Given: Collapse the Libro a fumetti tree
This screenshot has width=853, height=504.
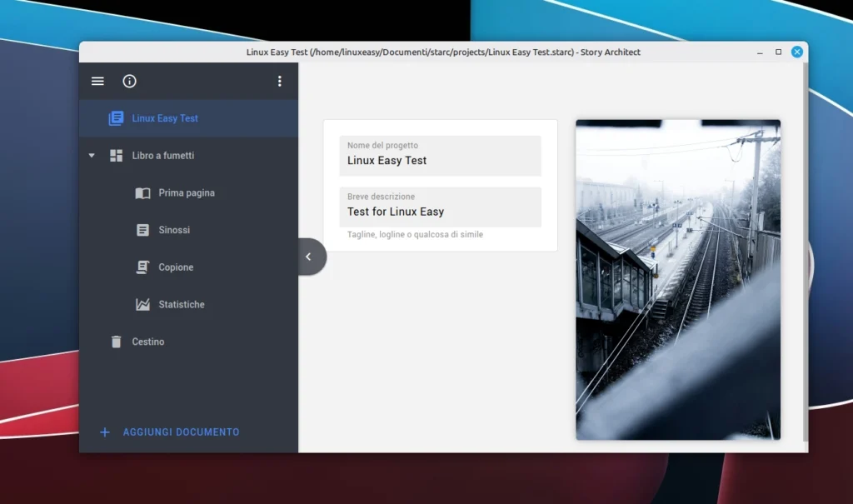Looking at the screenshot, I should point(92,156).
